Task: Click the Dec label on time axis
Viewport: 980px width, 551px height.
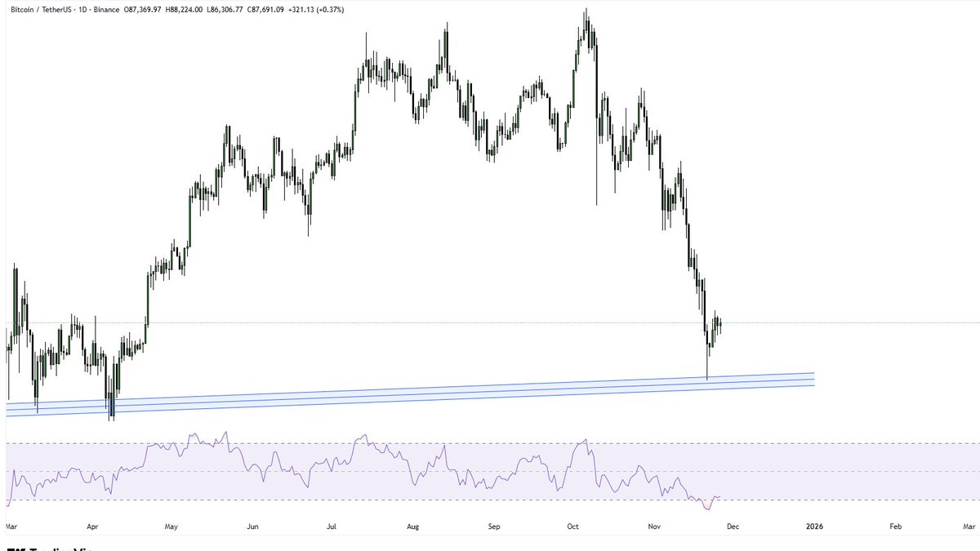Action: 733,527
